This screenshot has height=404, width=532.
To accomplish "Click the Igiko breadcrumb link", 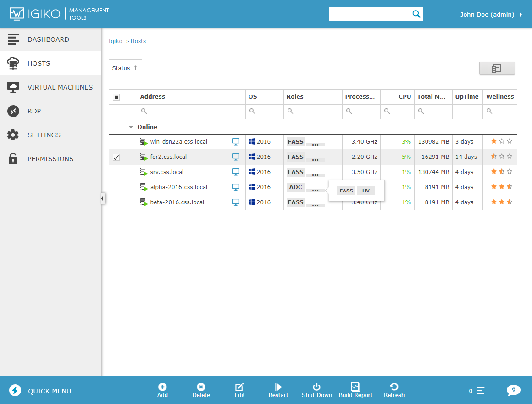I will 115,41.
